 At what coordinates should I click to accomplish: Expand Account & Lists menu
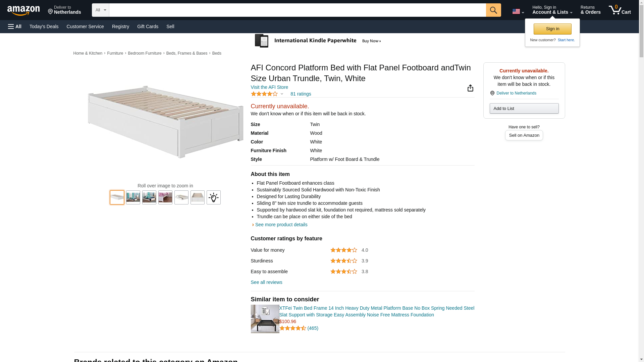point(552,10)
